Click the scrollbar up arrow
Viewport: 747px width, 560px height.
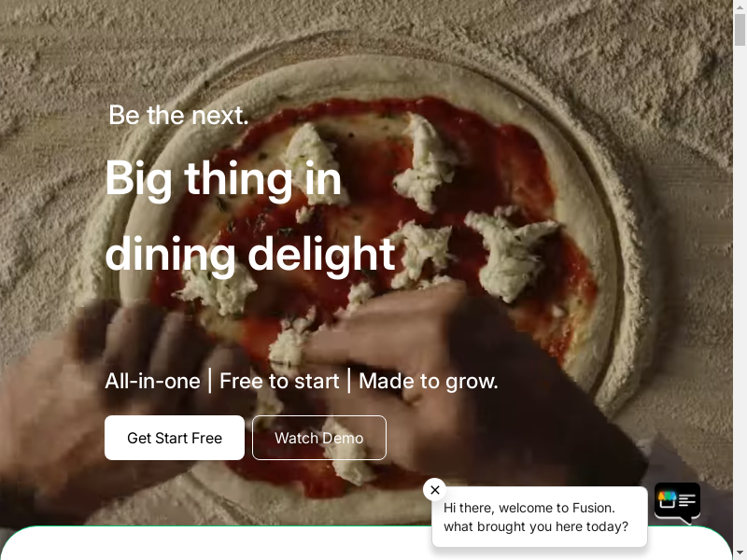(740, 7)
